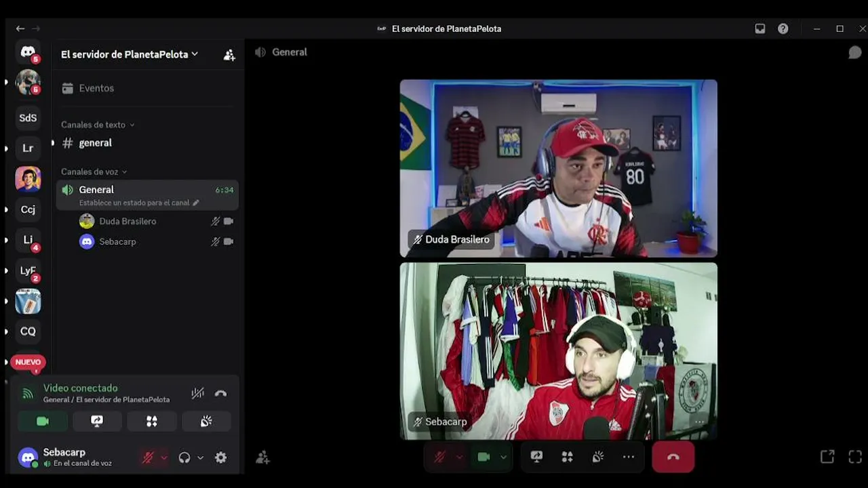
Task: Click 'En el canal de voz' status text
Action: 83,464
